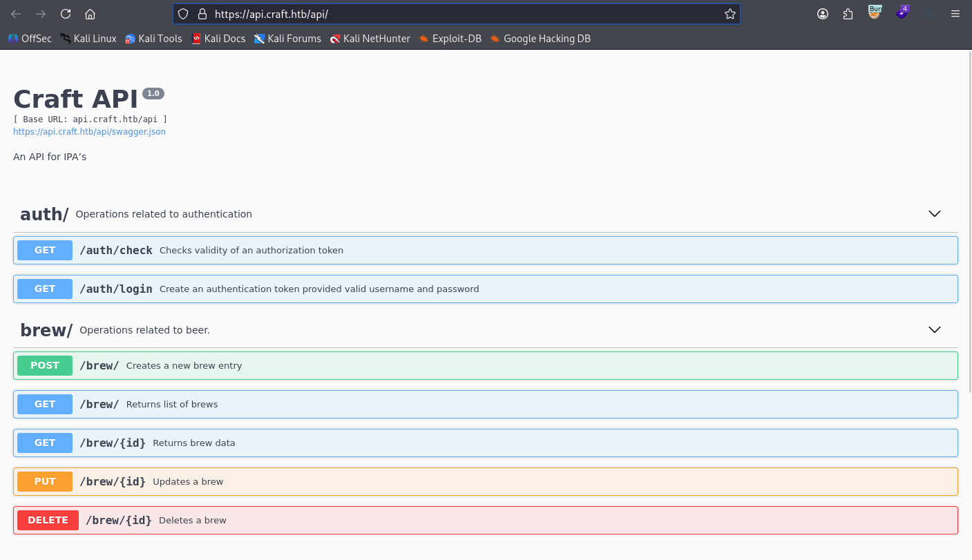This screenshot has height=560, width=972.
Task: Reload the current page
Action: tap(66, 14)
